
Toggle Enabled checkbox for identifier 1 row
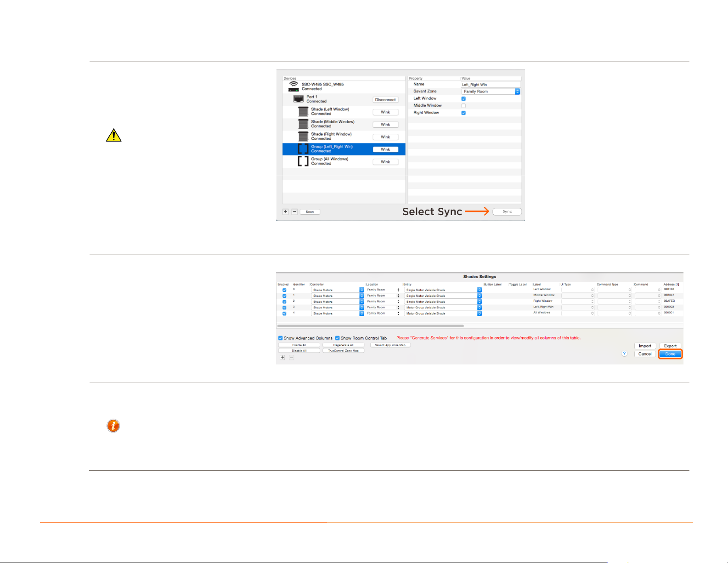(x=284, y=296)
